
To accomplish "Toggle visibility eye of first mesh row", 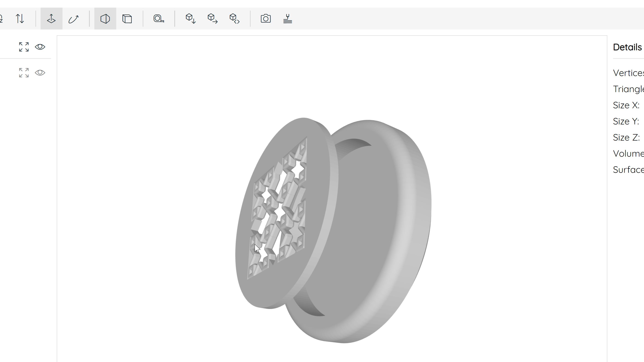I will (40, 47).
